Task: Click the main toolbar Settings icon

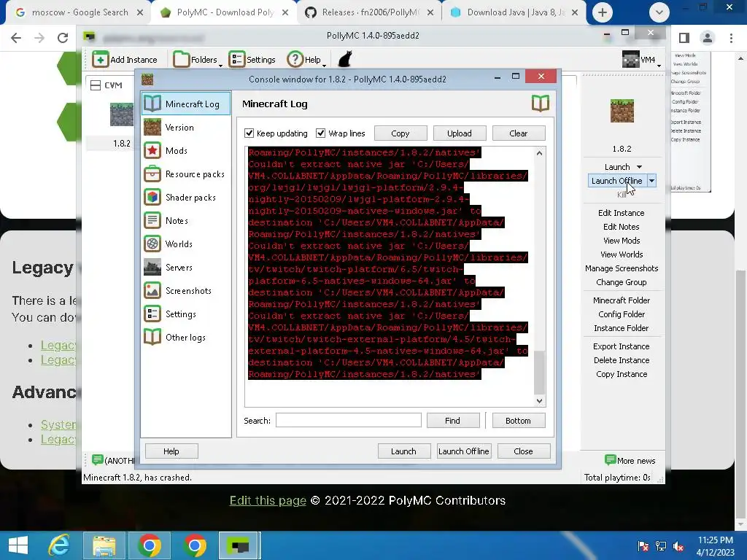Action: coord(237,60)
